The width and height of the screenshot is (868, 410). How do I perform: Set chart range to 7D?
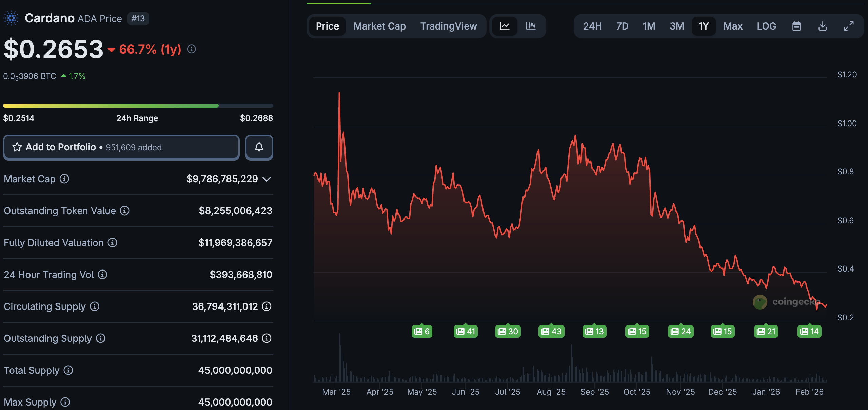(622, 26)
